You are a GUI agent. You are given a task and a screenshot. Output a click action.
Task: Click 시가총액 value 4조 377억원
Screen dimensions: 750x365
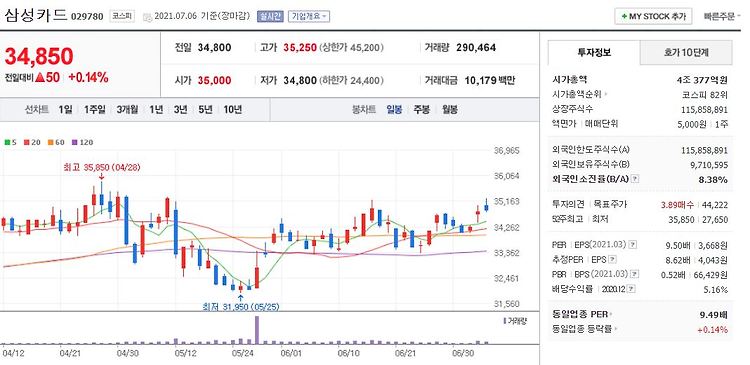pyautogui.click(x=701, y=79)
